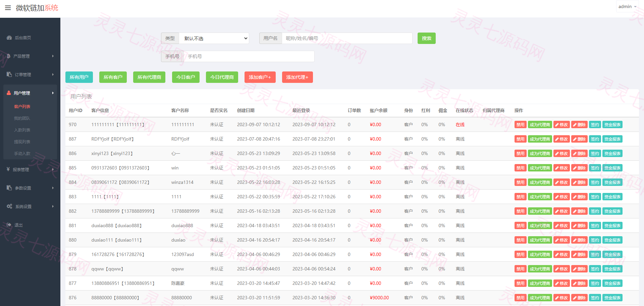Click 资金报表 for user 876

(612, 298)
